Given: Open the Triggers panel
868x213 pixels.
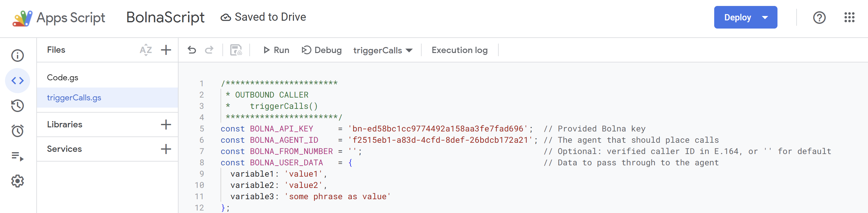Looking at the screenshot, I should click(18, 130).
